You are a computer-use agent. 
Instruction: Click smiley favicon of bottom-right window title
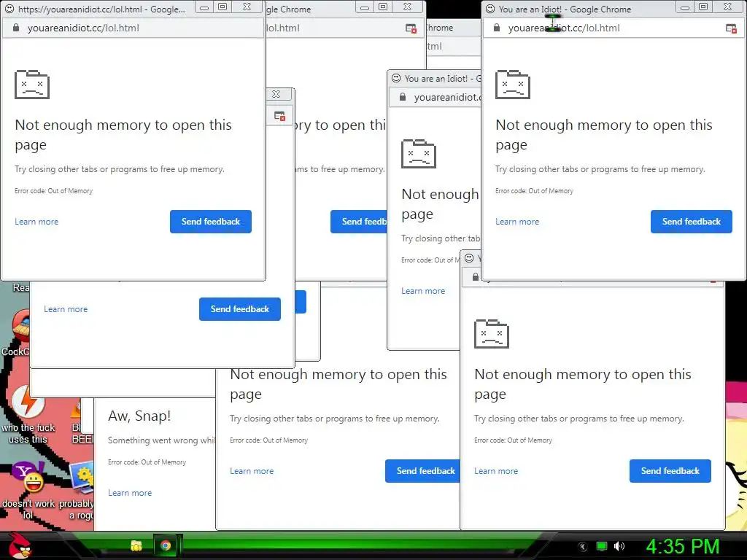(x=469, y=258)
